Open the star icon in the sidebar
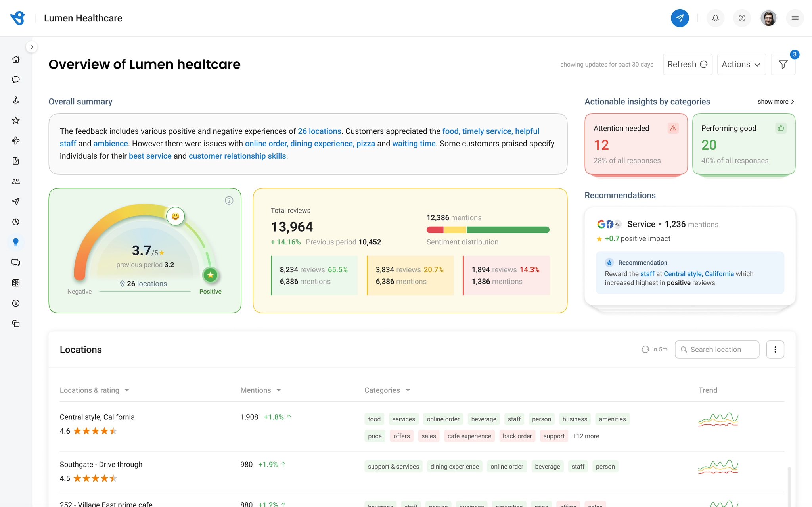 coord(16,120)
